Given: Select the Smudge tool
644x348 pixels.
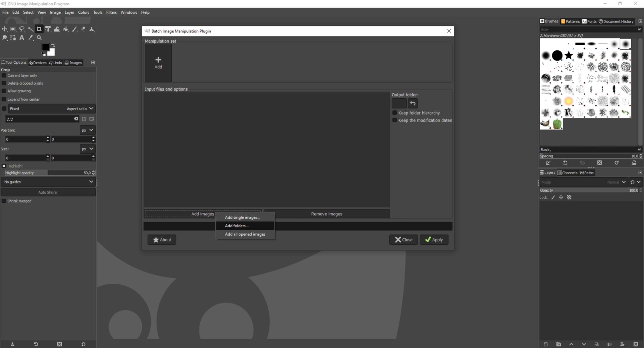Looking at the screenshot, I should pyautogui.click(x=4, y=38).
